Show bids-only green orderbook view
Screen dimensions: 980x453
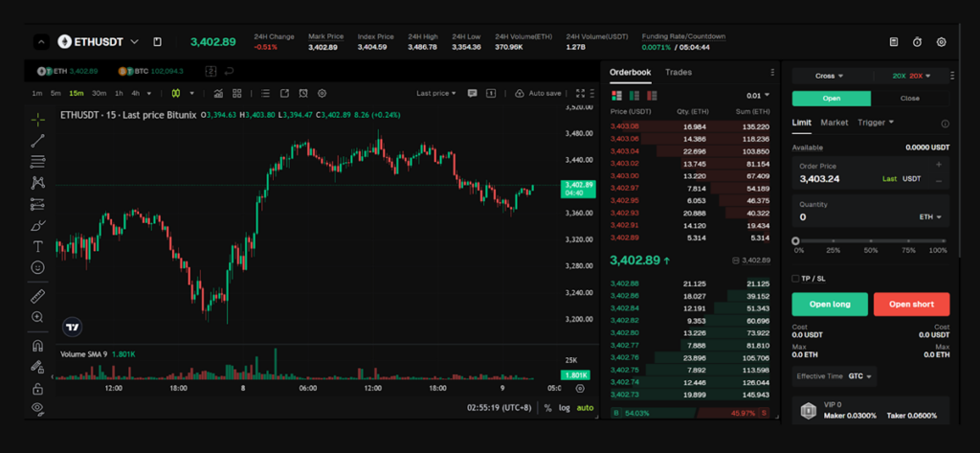[635, 96]
